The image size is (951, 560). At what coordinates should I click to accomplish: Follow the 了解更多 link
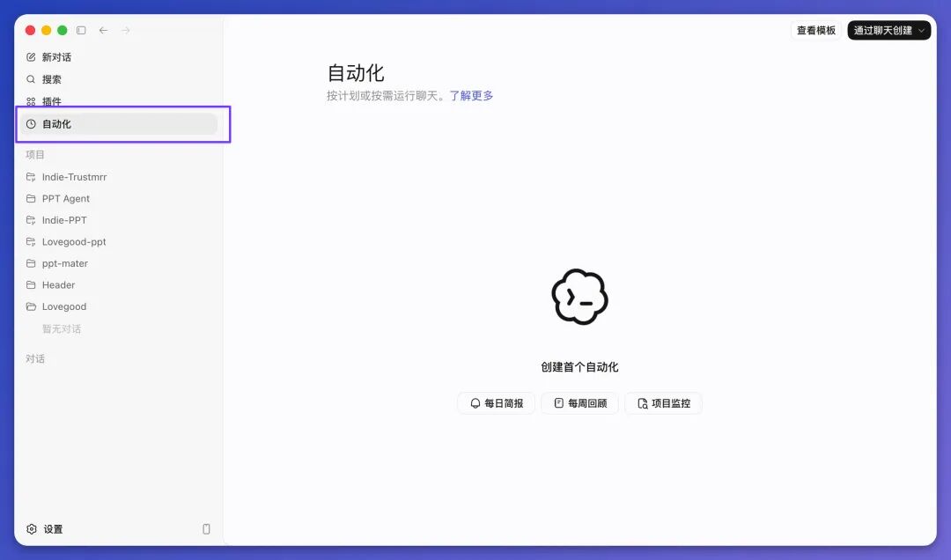pyautogui.click(x=471, y=96)
